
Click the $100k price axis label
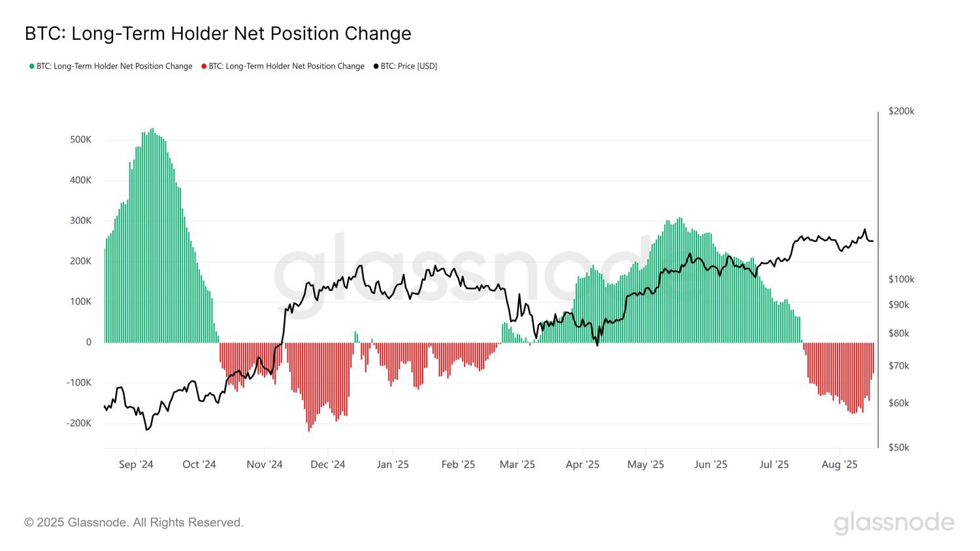coord(901,280)
